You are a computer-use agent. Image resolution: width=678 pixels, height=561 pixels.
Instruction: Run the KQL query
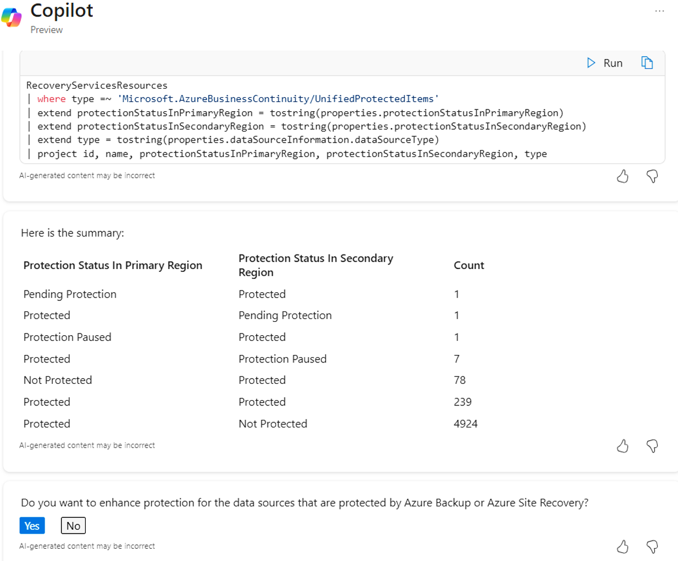pyautogui.click(x=605, y=63)
